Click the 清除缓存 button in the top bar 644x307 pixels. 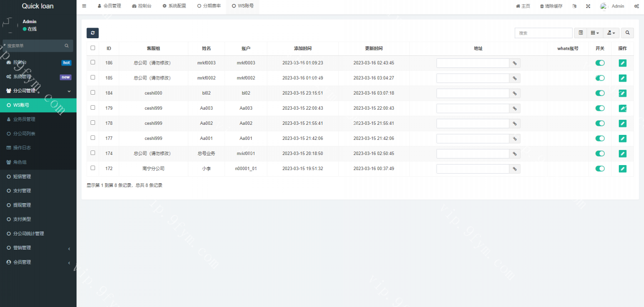(551, 6)
